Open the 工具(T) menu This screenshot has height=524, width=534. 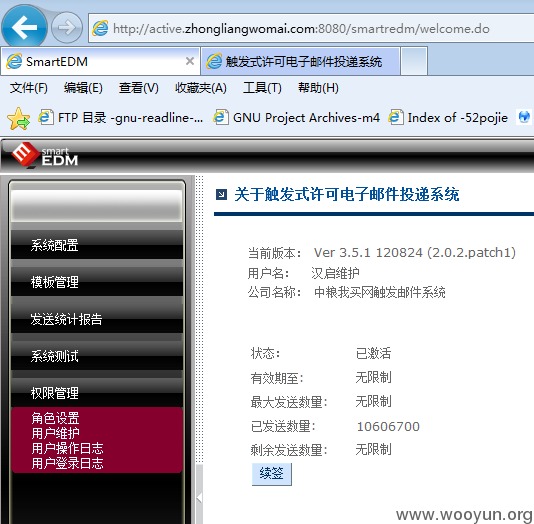262,88
